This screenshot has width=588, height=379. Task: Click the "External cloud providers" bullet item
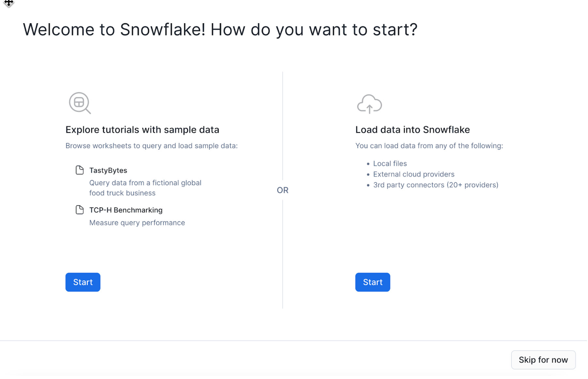414,174
